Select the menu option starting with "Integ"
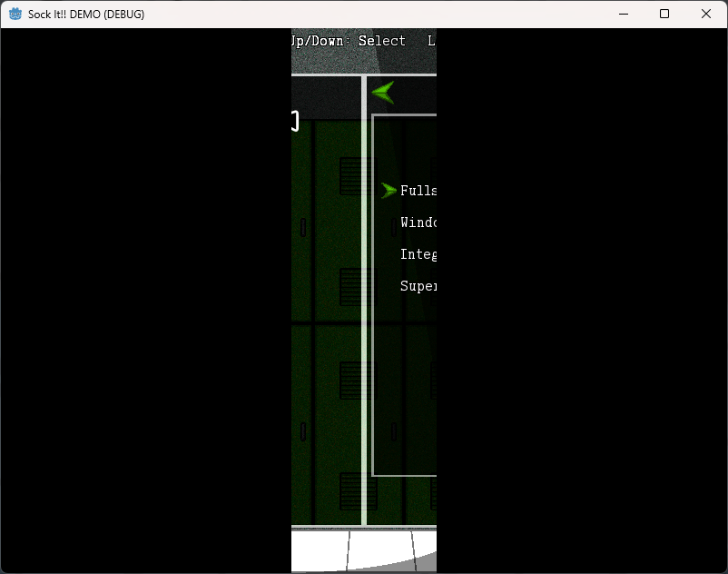 (x=418, y=254)
